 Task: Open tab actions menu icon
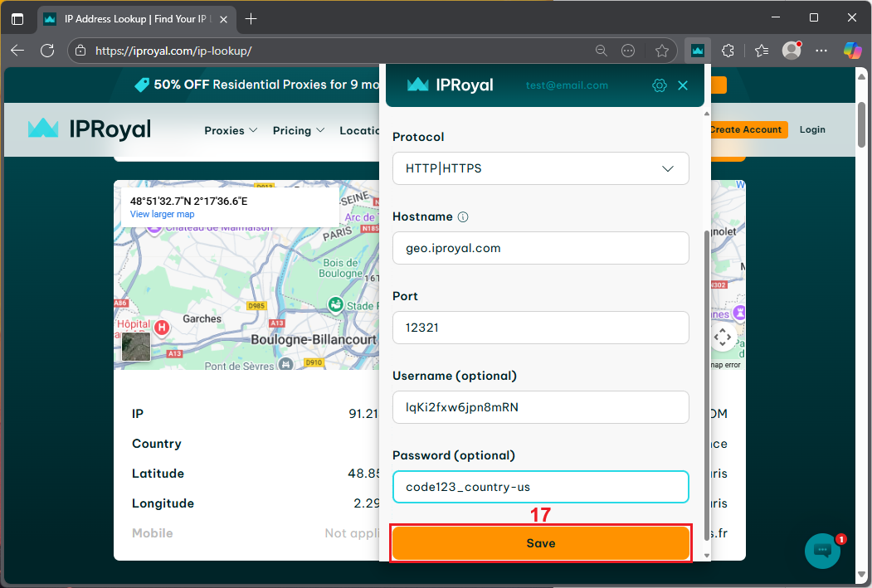tap(17, 19)
